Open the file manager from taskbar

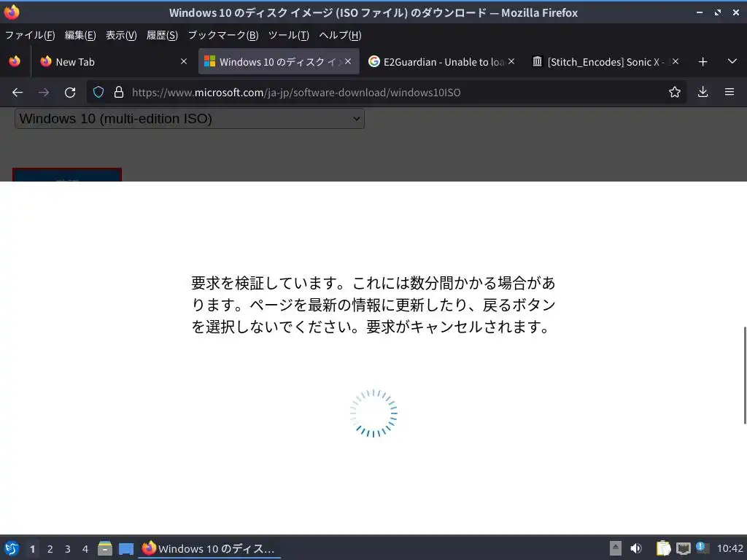(x=105, y=548)
